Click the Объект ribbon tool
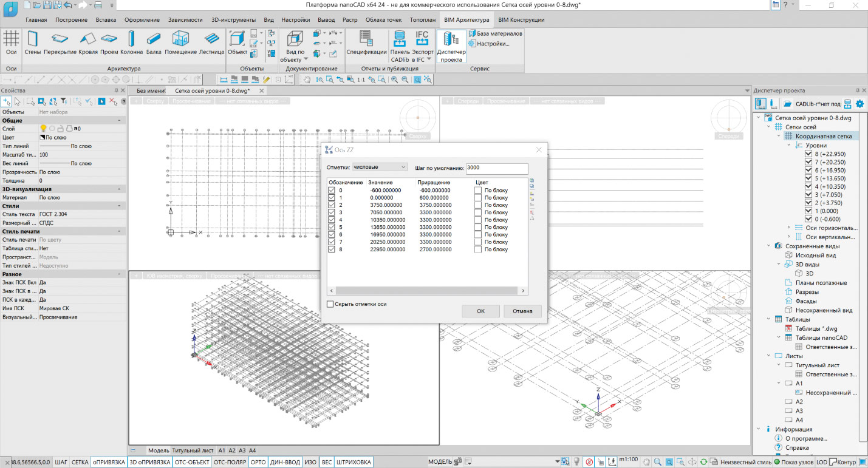The height and width of the screenshot is (468, 868). pyautogui.click(x=238, y=43)
